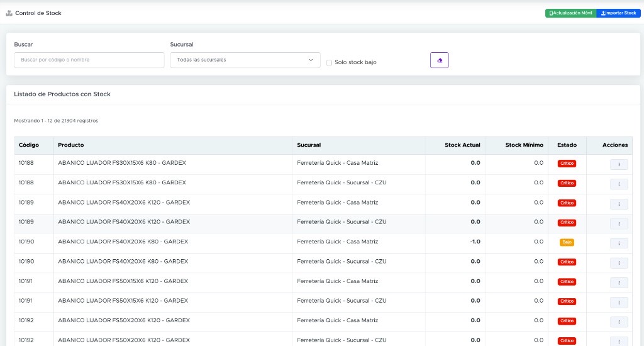Click Crítico badge in 10191 Casa Matriz row
The height and width of the screenshot is (346, 644).
[x=567, y=282]
